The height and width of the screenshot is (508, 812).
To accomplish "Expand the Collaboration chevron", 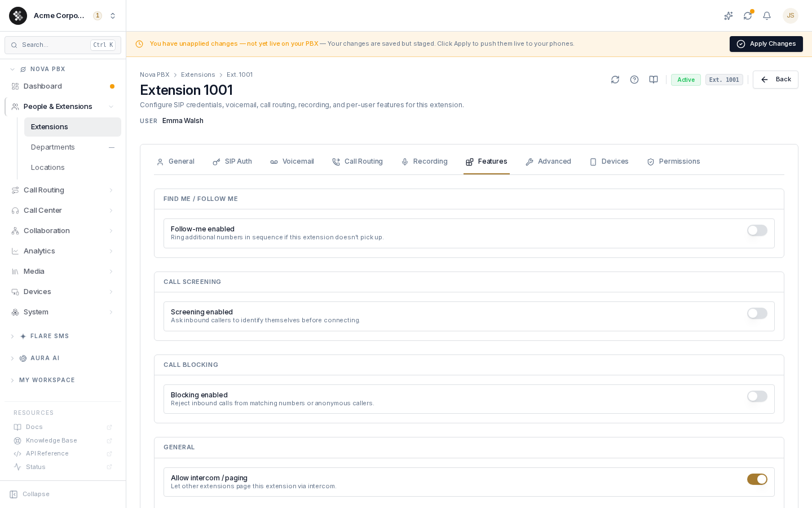I will click(111, 231).
